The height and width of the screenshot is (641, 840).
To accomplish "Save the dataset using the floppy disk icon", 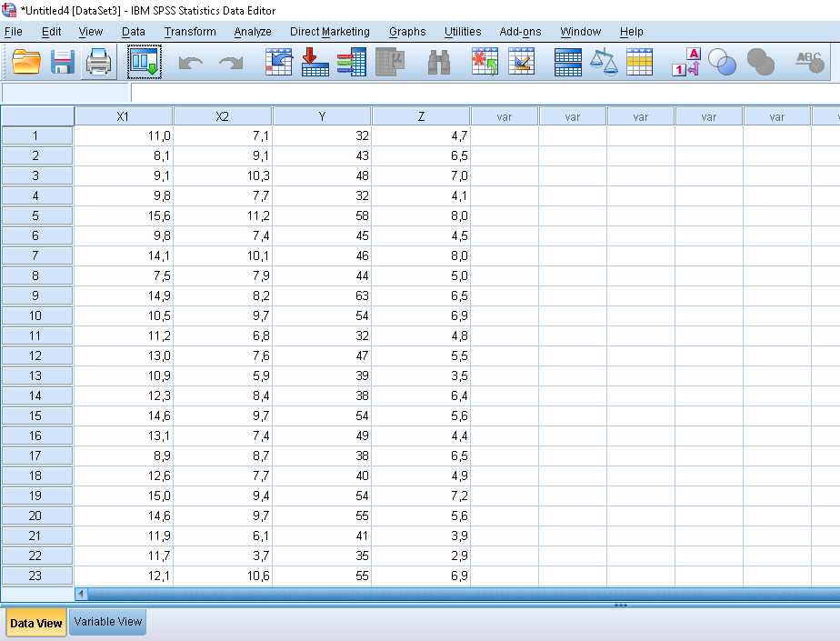I will point(63,62).
